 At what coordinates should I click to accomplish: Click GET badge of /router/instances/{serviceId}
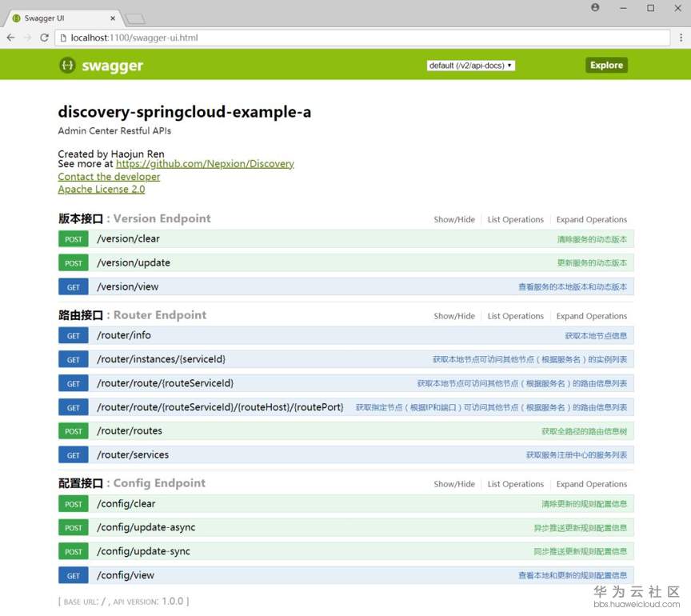click(x=73, y=359)
